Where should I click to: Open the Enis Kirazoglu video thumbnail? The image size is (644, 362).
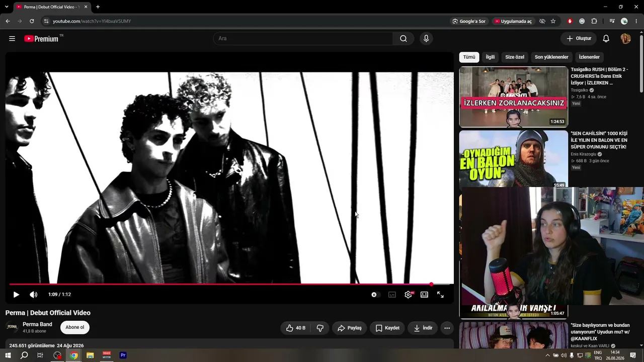(x=513, y=159)
